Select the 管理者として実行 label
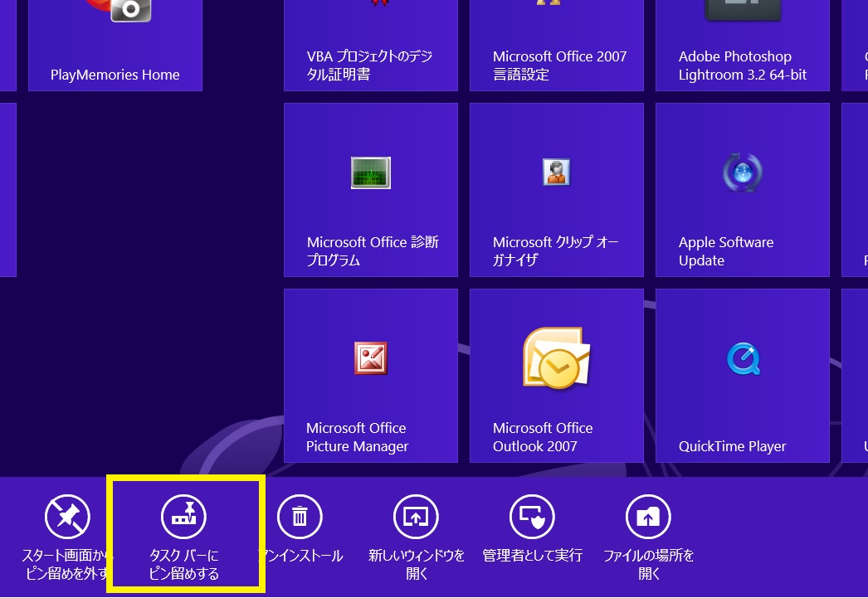The image size is (868, 598). pyautogui.click(x=533, y=556)
